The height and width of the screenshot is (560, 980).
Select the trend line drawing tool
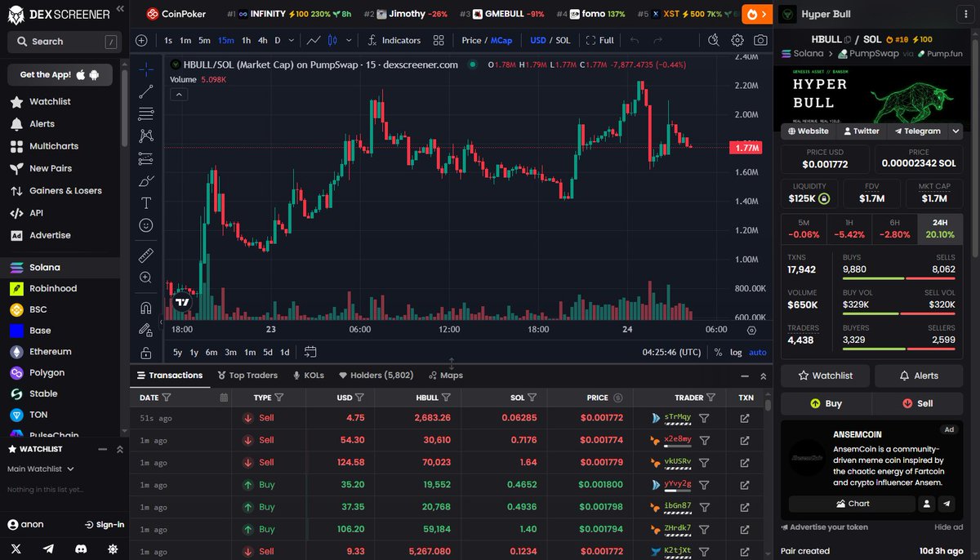pyautogui.click(x=146, y=91)
